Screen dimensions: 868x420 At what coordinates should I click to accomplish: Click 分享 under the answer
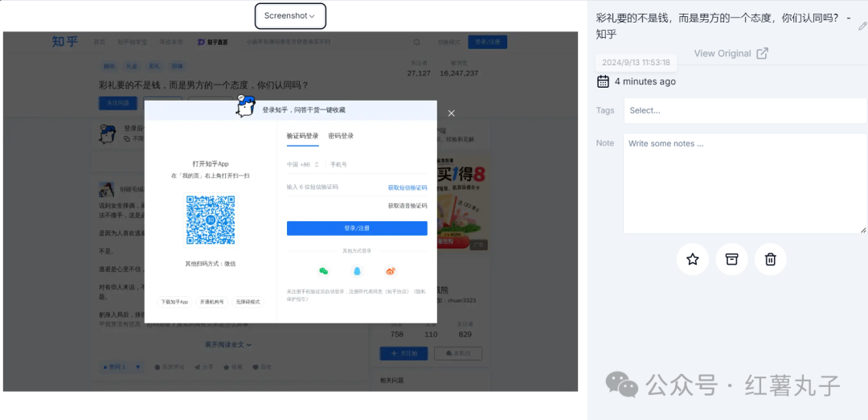point(204,367)
